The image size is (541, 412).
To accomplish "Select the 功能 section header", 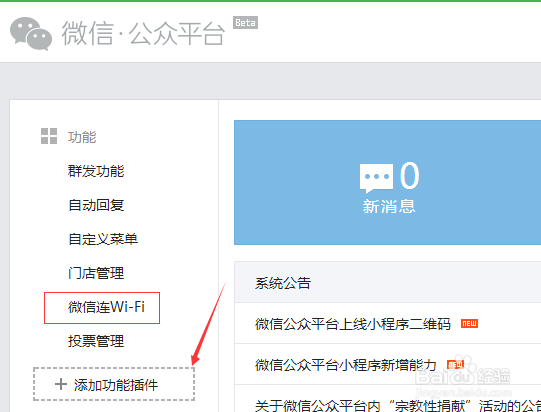I will 82,137.
